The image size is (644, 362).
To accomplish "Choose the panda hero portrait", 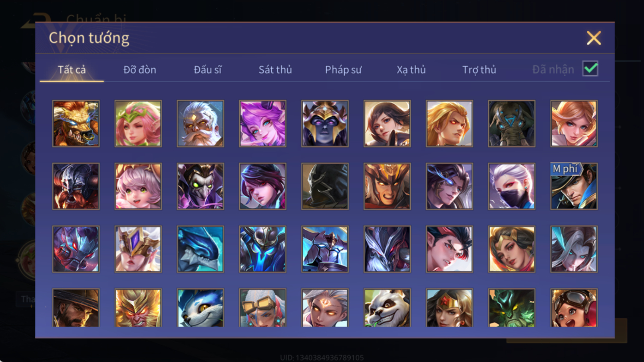I will 387,308.
